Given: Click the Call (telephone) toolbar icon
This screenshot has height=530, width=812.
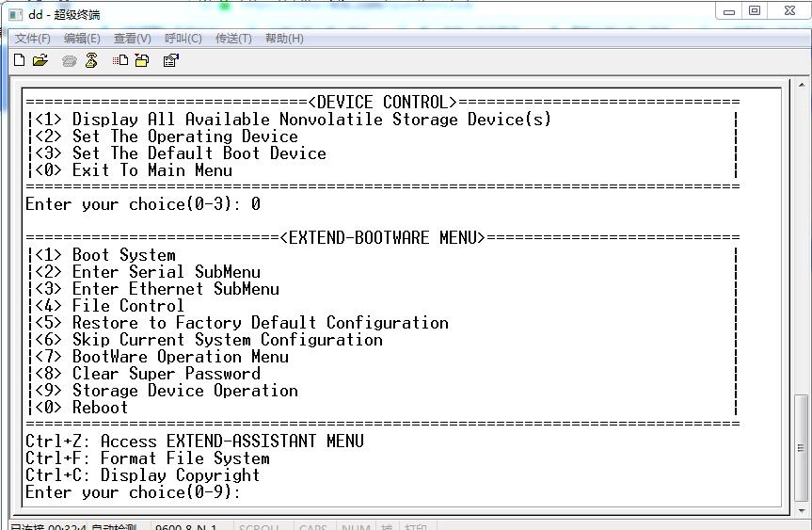Looking at the screenshot, I should coord(69,61).
